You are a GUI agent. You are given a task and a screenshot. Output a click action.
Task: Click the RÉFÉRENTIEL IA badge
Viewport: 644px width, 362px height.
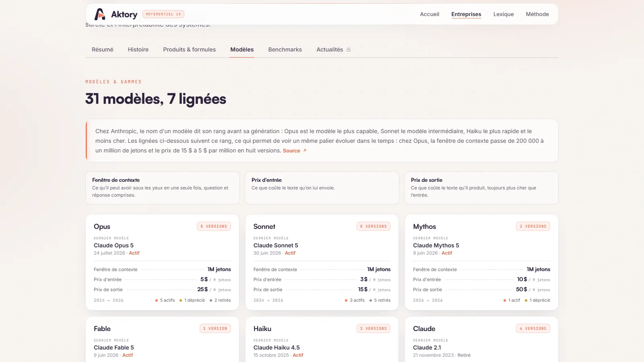pyautogui.click(x=163, y=14)
